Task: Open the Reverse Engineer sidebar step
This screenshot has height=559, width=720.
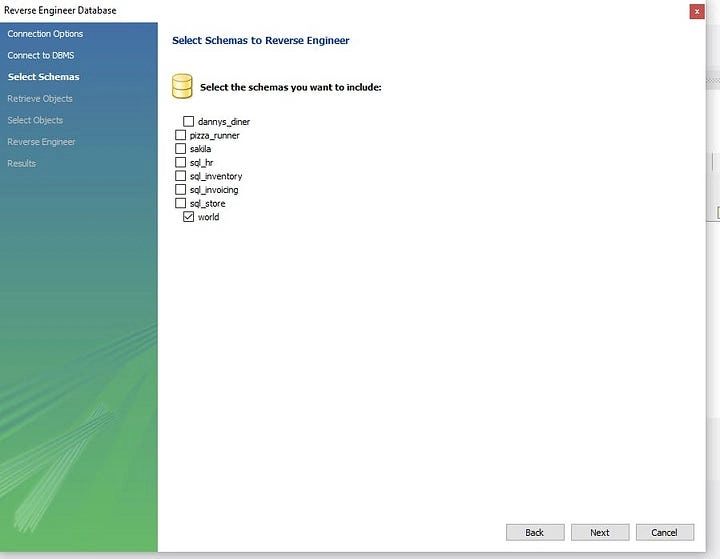Action: pos(41,142)
